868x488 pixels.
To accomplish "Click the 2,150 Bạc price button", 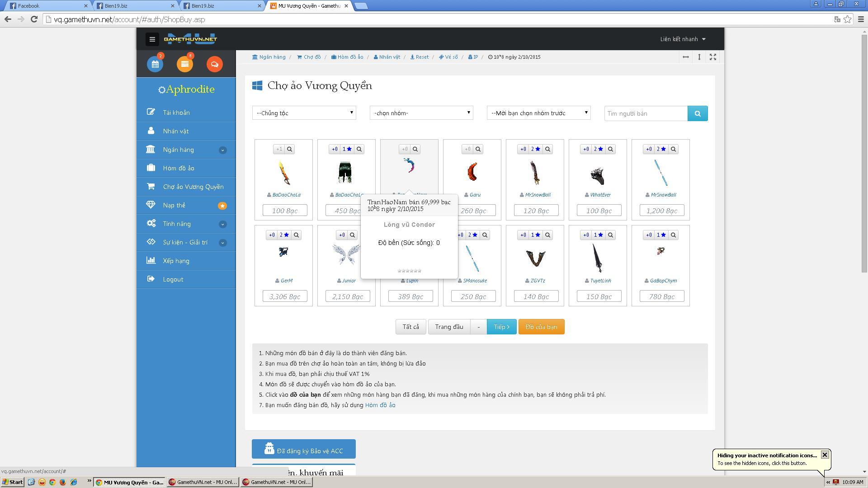I will coord(348,296).
